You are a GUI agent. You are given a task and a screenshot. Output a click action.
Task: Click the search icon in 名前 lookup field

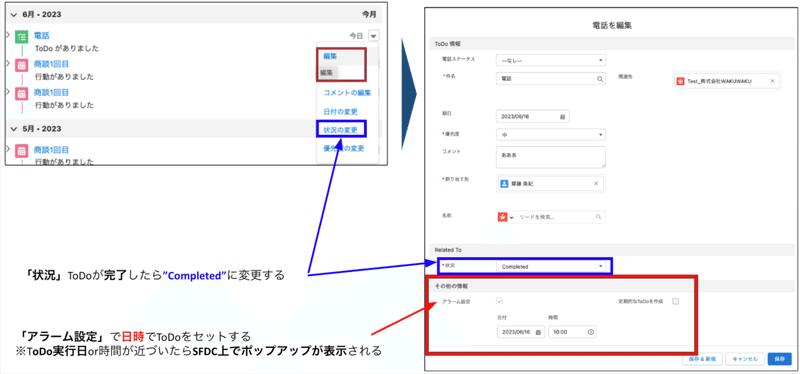click(x=599, y=217)
